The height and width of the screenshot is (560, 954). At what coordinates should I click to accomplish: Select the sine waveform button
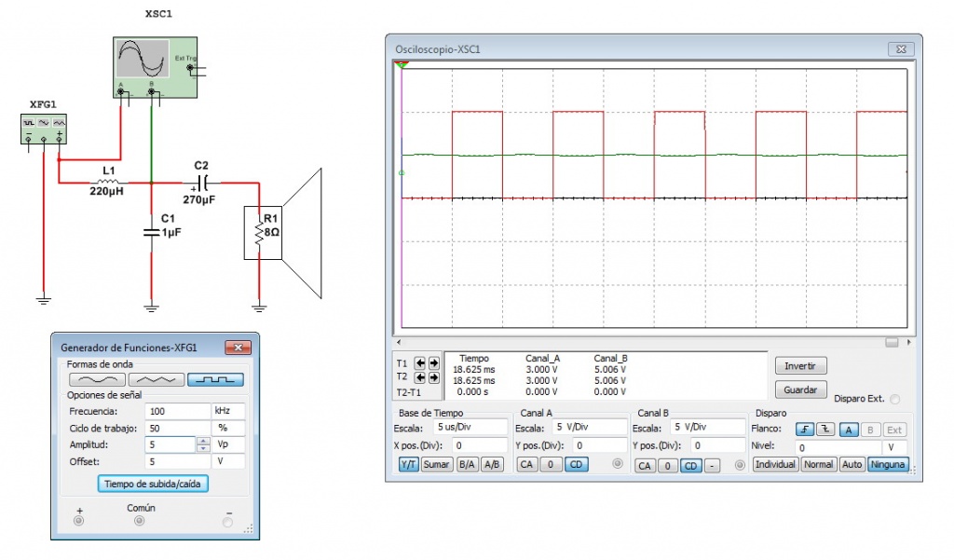(97, 380)
